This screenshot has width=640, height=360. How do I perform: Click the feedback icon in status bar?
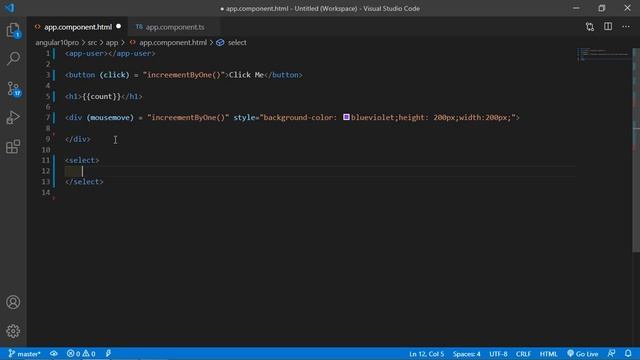(x=611, y=353)
